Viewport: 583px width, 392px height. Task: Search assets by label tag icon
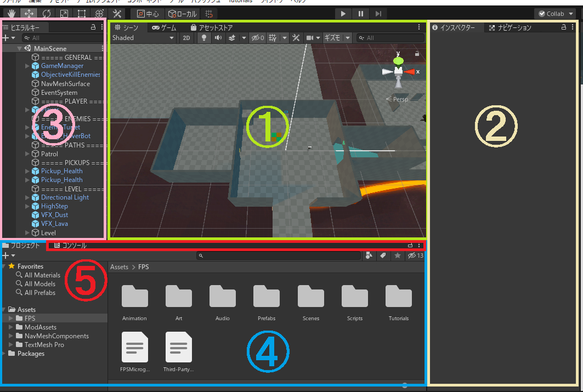pyautogui.click(x=383, y=255)
